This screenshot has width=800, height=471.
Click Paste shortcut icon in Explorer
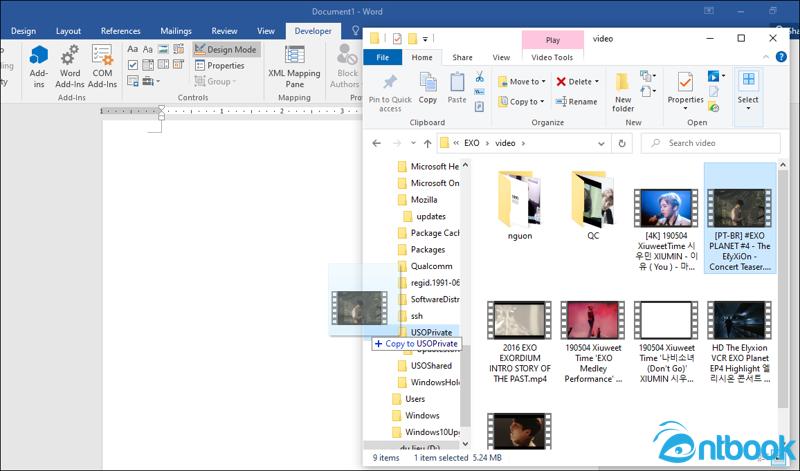(480, 107)
